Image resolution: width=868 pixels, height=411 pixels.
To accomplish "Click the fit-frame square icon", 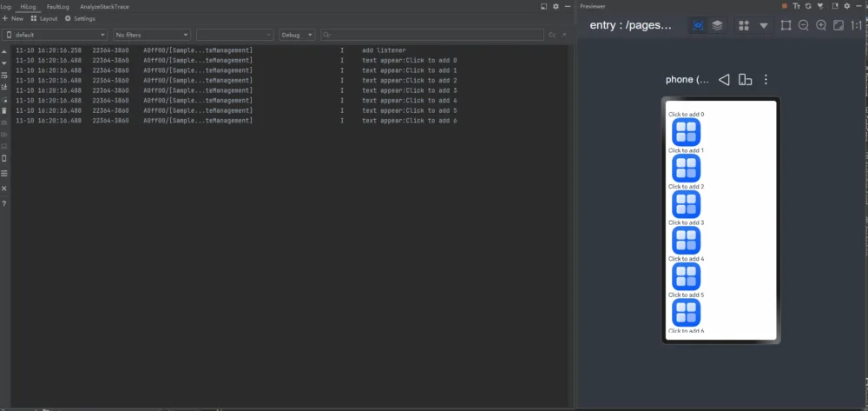I will (786, 25).
